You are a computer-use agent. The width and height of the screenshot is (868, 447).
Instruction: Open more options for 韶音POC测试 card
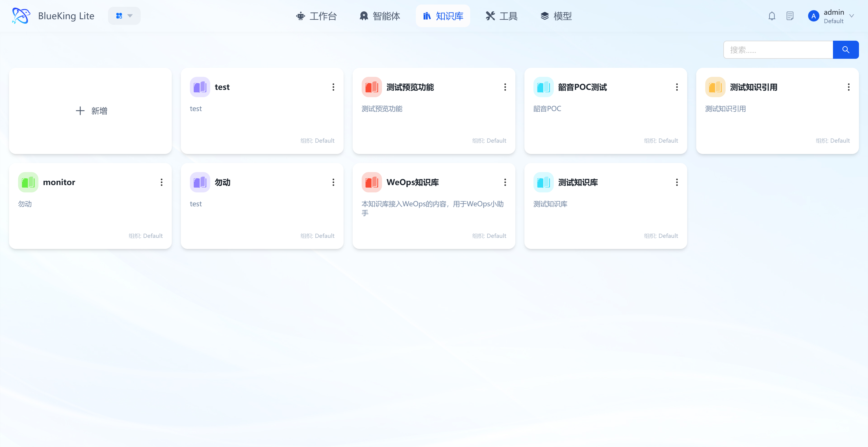pos(677,87)
